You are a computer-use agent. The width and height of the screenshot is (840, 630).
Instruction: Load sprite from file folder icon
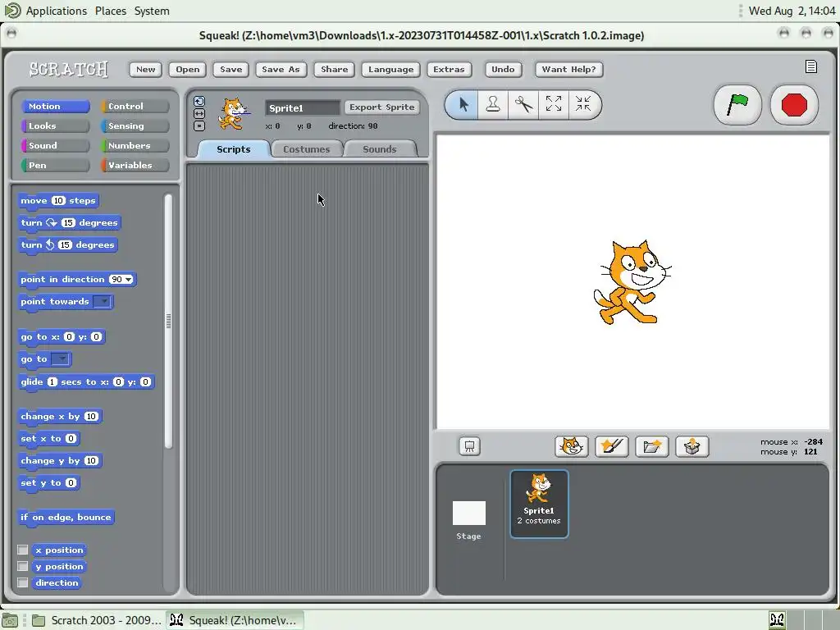tap(651, 446)
